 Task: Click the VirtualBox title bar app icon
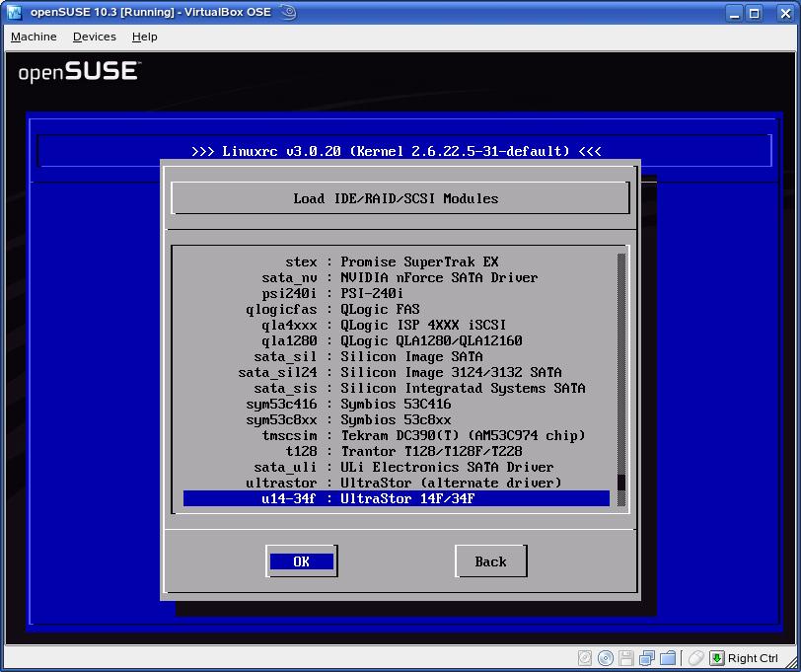pos(14,12)
